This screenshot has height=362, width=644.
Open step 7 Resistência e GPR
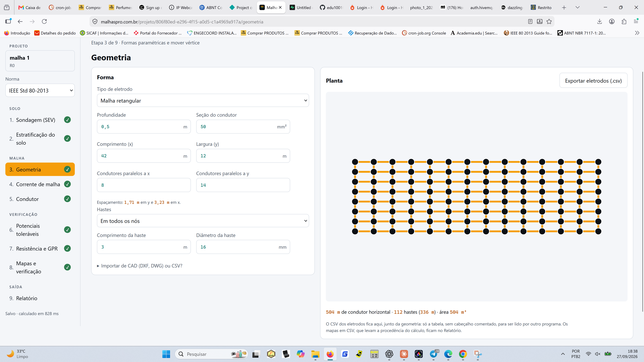point(40,249)
